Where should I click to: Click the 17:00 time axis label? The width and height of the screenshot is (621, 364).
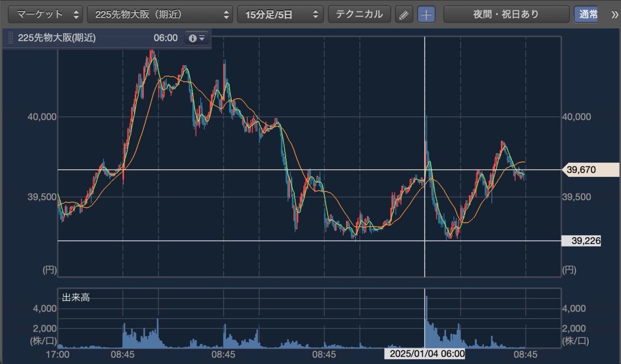57,355
